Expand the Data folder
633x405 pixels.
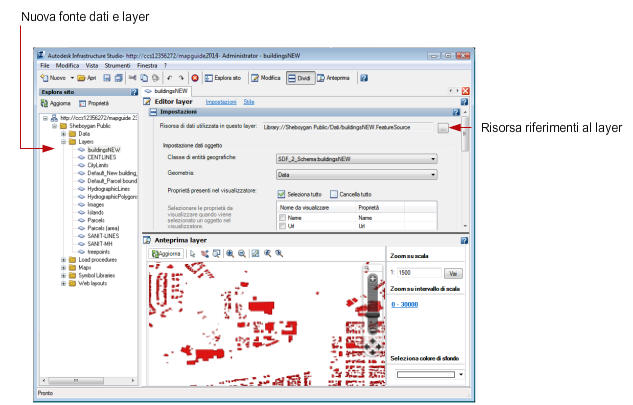coord(63,134)
